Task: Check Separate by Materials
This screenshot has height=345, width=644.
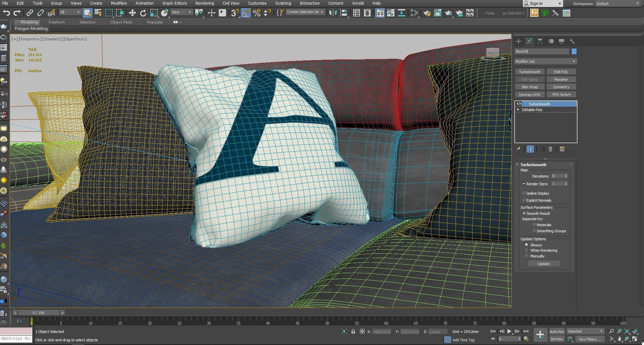Action: pos(534,225)
